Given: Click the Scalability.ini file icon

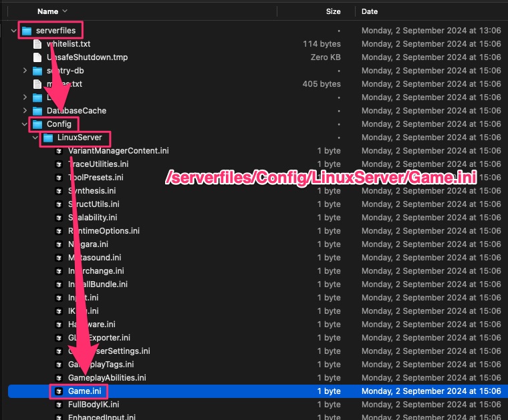Looking at the screenshot, I should (x=59, y=218).
